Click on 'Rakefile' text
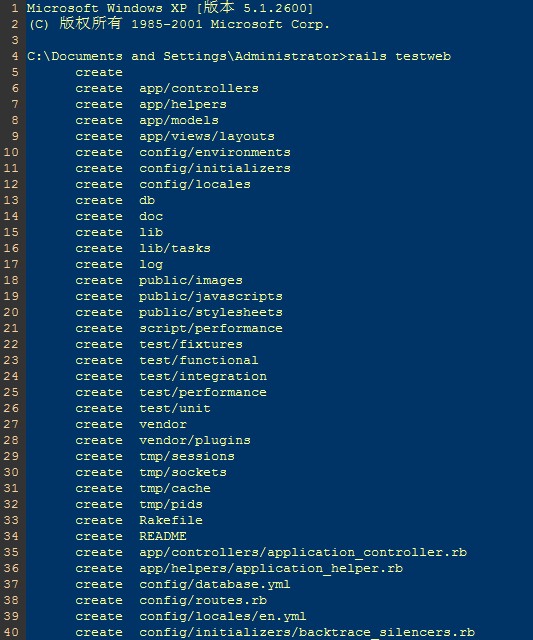Image resolution: width=533 pixels, height=640 pixels. point(171,520)
